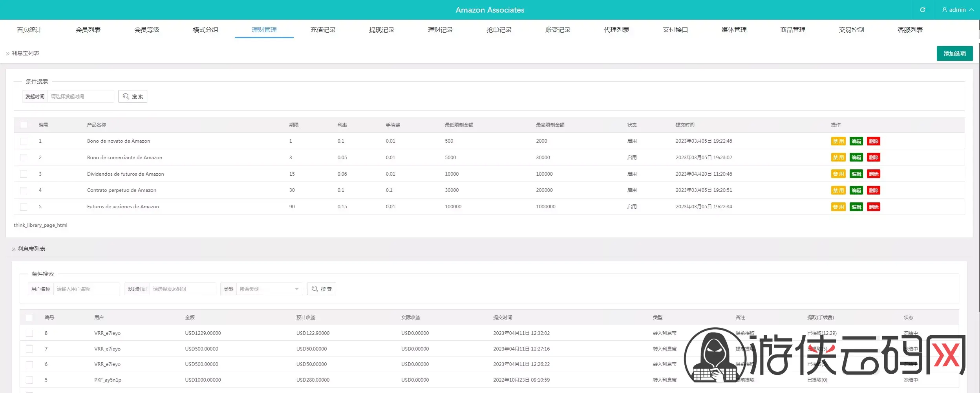Click the refresh icon in the top bar
Viewport: 980px width, 393px height.
tap(923, 10)
